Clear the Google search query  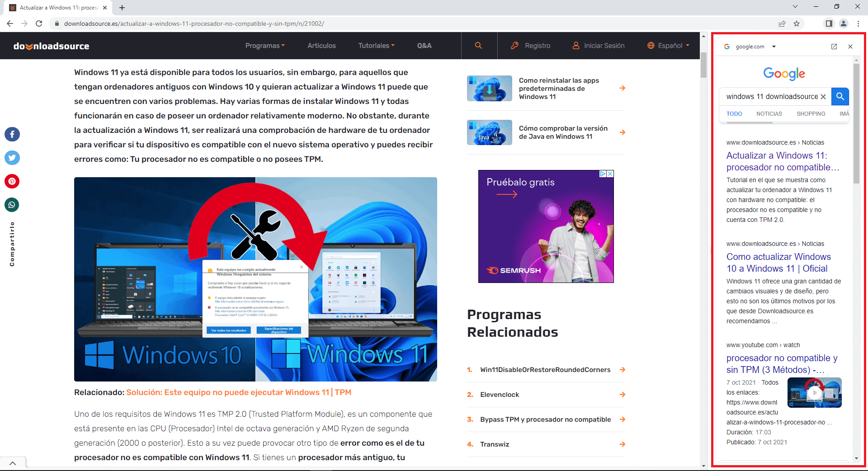pyautogui.click(x=823, y=97)
